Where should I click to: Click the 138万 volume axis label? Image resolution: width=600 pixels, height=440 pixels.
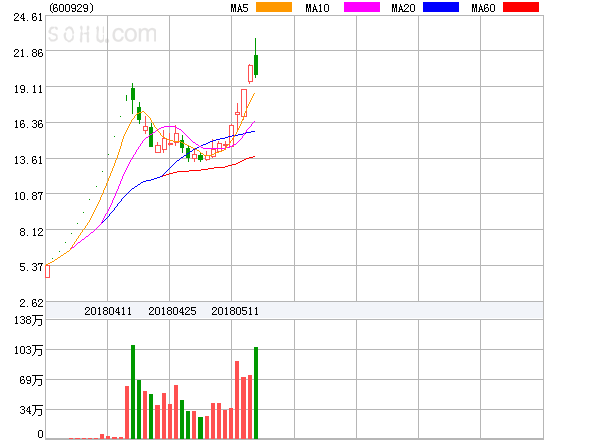[28, 320]
